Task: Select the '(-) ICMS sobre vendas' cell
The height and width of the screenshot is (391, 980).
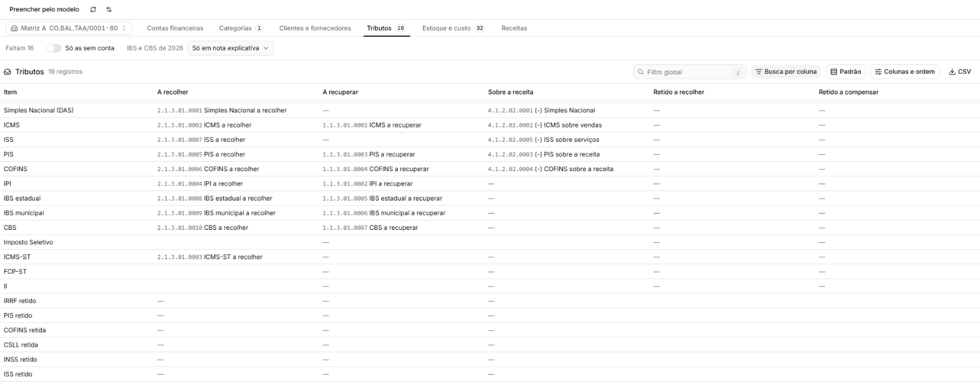Action: coord(545,125)
